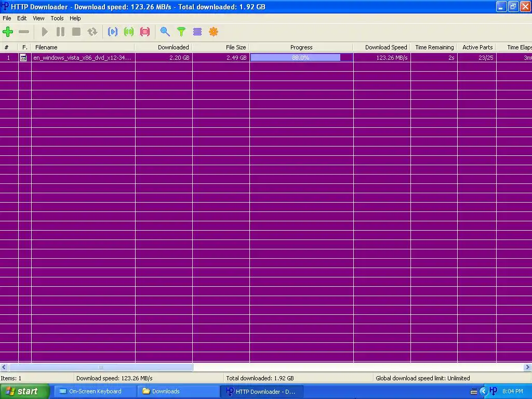The image size is (532, 399).
Task: Expand hidden tray icons with the arrow
Action: coord(483,392)
